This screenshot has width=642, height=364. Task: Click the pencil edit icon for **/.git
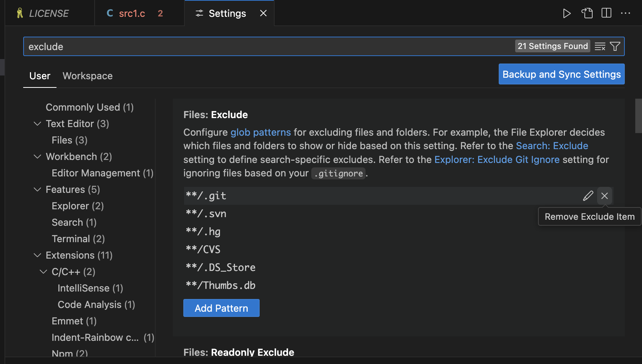(588, 196)
